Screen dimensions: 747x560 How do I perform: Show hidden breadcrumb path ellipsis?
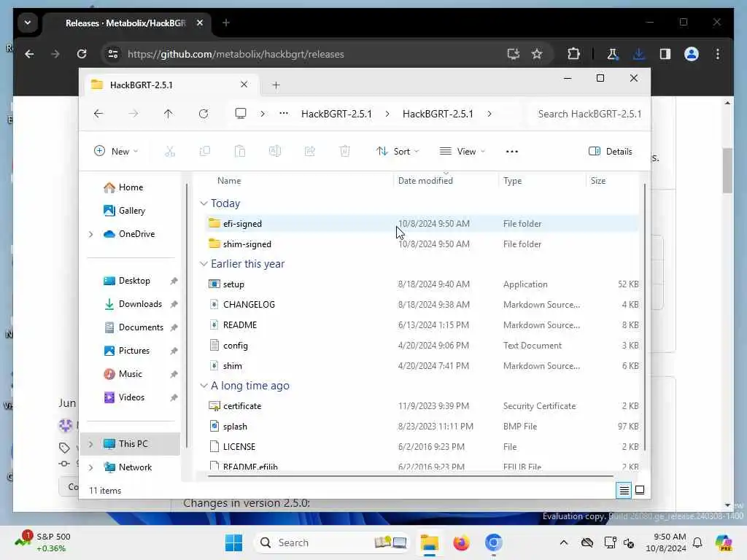pyautogui.click(x=284, y=113)
